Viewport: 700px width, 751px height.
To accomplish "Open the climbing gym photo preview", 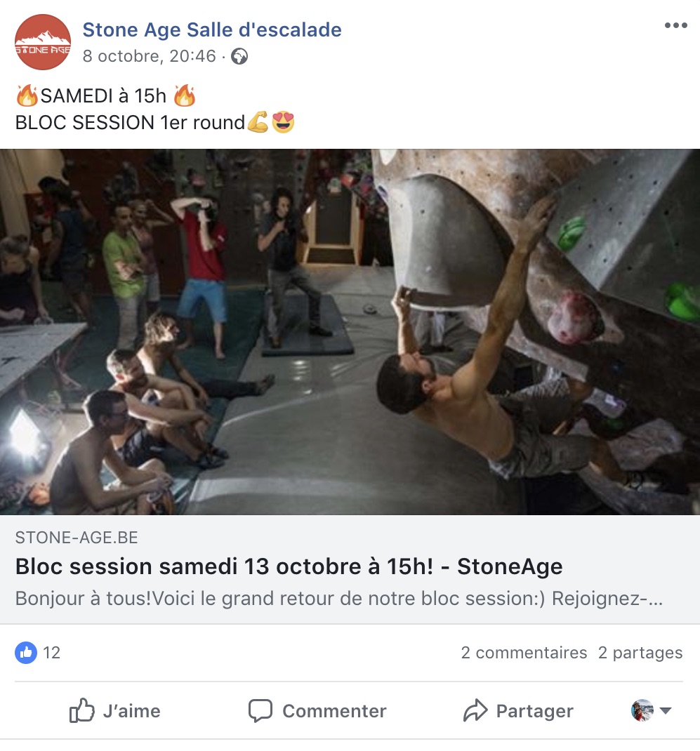I will [x=350, y=332].
